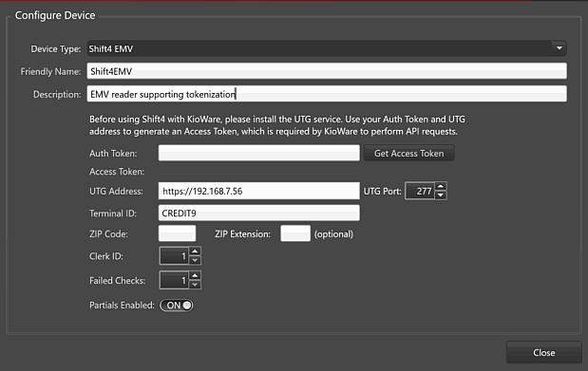Viewport: 588px width, 371px height.
Task: Click the ZIP Extension input field
Action: pos(295,233)
